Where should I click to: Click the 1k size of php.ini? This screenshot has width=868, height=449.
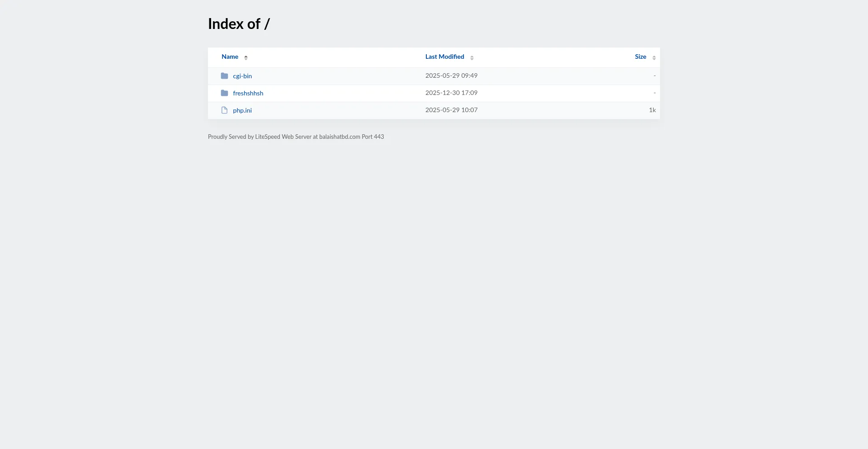(652, 110)
